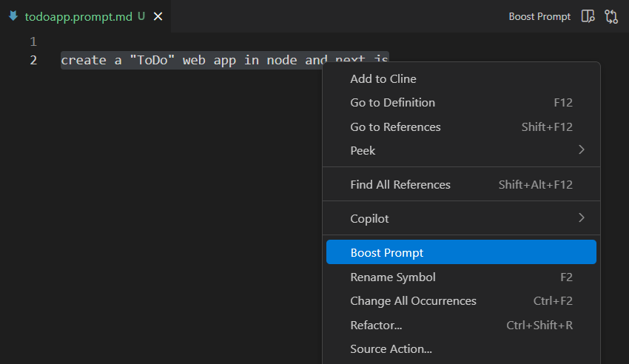The width and height of the screenshot is (629, 364).
Task: Click the U untracked status badge on tab
Action: point(141,16)
